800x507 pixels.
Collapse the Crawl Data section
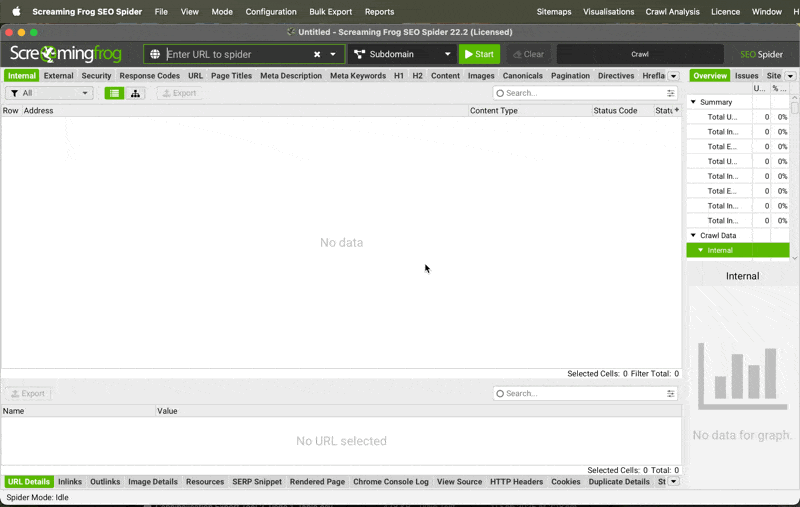[x=693, y=235]
